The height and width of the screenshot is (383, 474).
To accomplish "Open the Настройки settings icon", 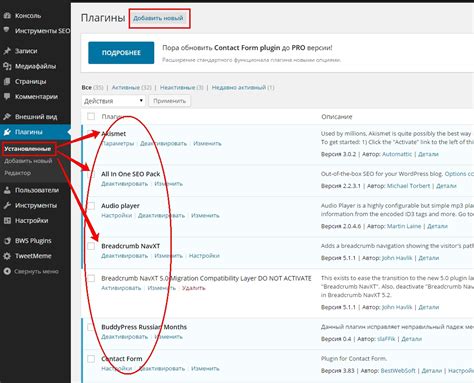I will coord(7,220).
